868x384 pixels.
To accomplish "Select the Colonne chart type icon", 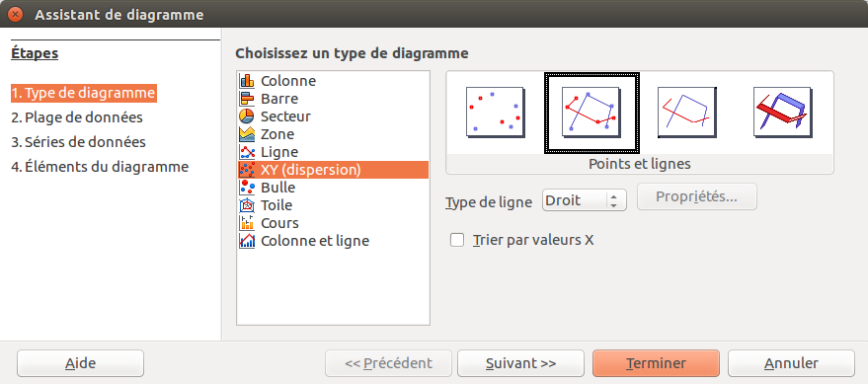I will coord(246,81).
